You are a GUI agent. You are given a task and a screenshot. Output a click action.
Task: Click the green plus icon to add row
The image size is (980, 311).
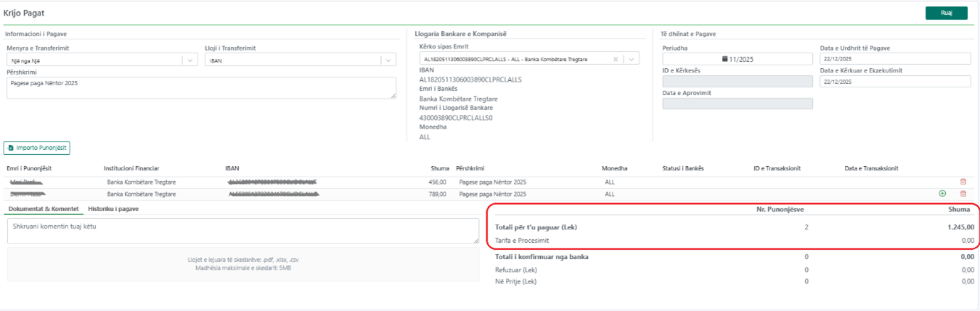point(942,193)
